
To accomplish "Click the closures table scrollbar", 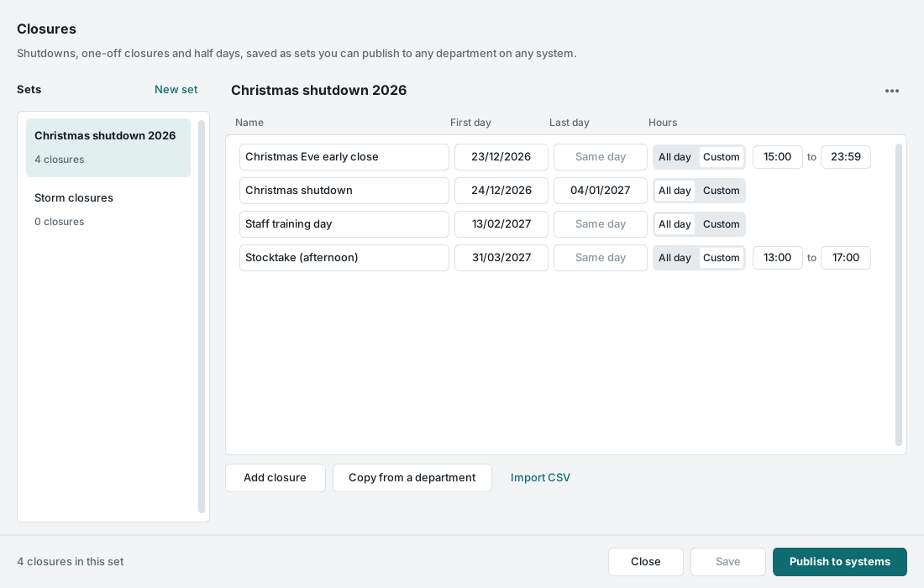I will [x=899, y=295].
